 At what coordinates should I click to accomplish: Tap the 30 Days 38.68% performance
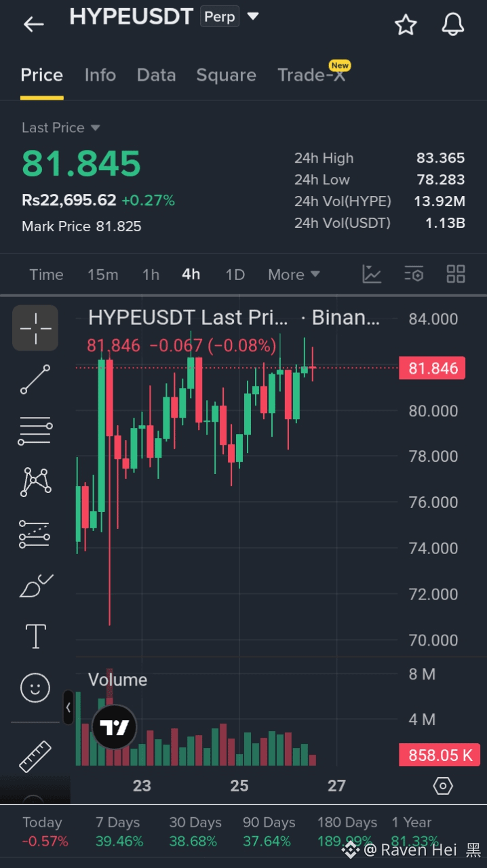[x=195, y=832]
